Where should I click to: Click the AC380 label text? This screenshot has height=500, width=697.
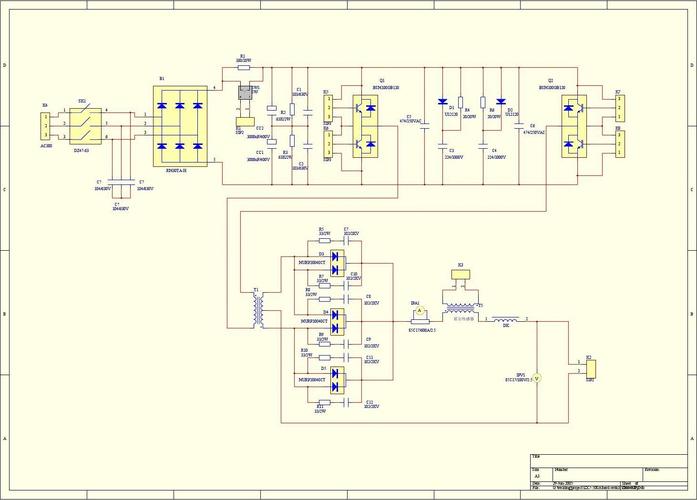click(x=46, y=145)
